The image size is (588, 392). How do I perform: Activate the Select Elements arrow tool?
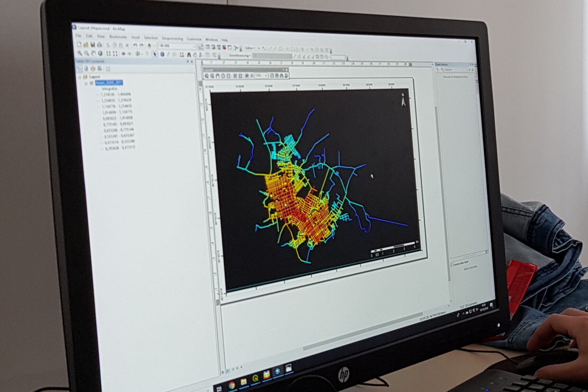coord(154,54)
